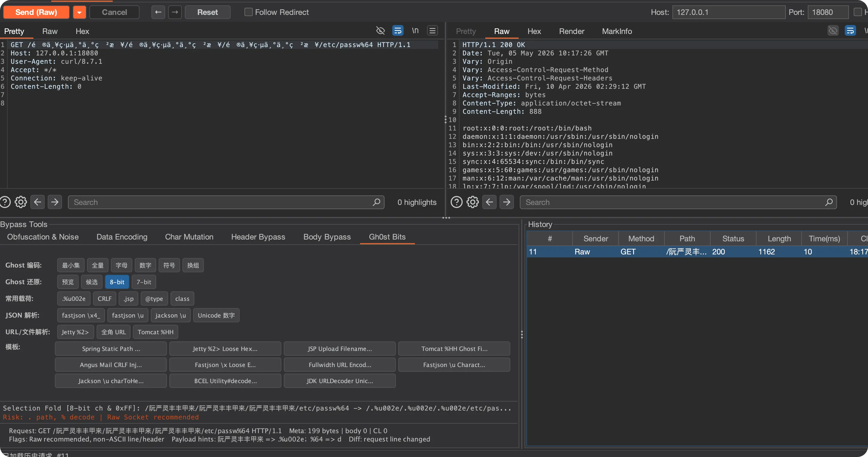
Task: Switch request editor to Hex tab
Action: coord(82,31)
